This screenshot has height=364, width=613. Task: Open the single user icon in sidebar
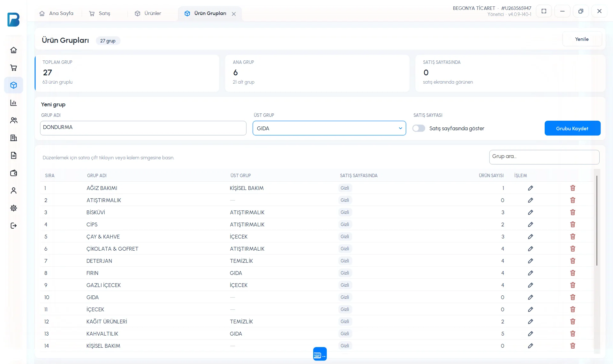pos(13,191)
